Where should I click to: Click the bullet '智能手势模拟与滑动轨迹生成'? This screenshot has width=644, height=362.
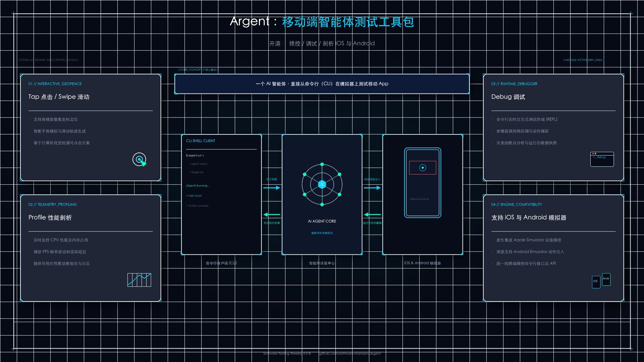coord(60,131)
